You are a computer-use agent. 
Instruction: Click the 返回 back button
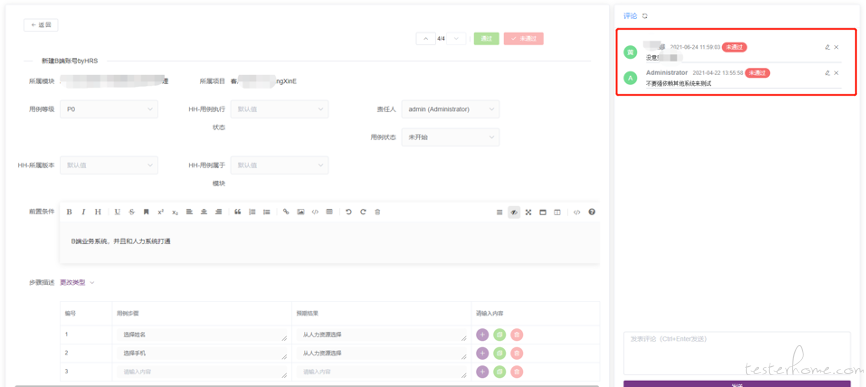(x=41, y=25)
